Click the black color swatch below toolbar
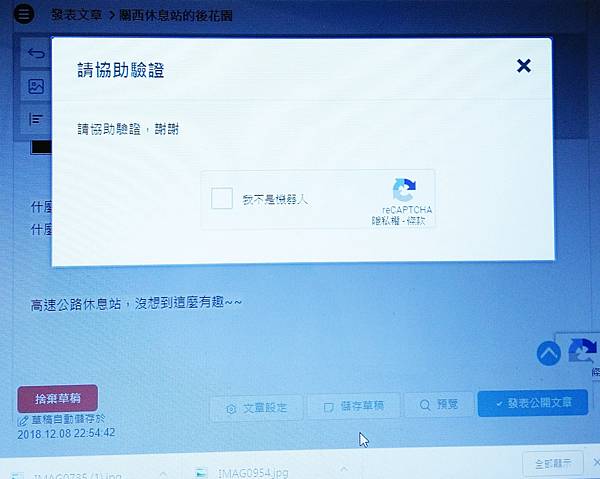600x479 pixels. click(x=41, y=147)
